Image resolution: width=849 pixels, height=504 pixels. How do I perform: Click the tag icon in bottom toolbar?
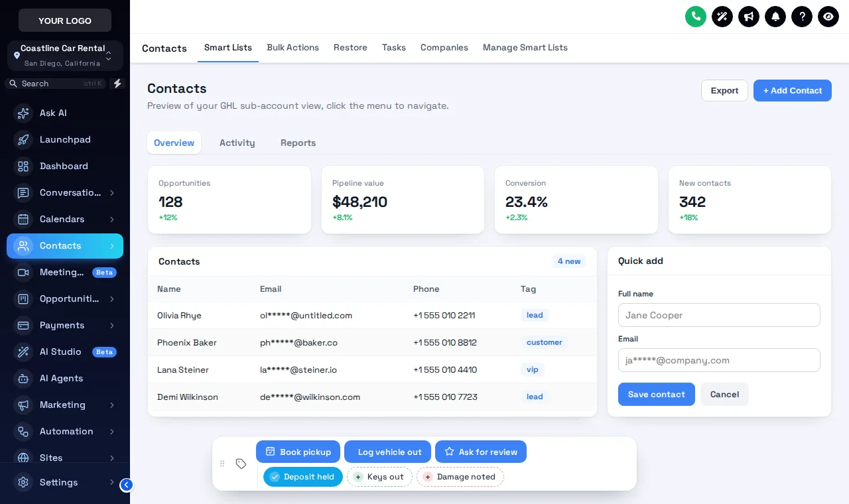(x=241, y=464)
